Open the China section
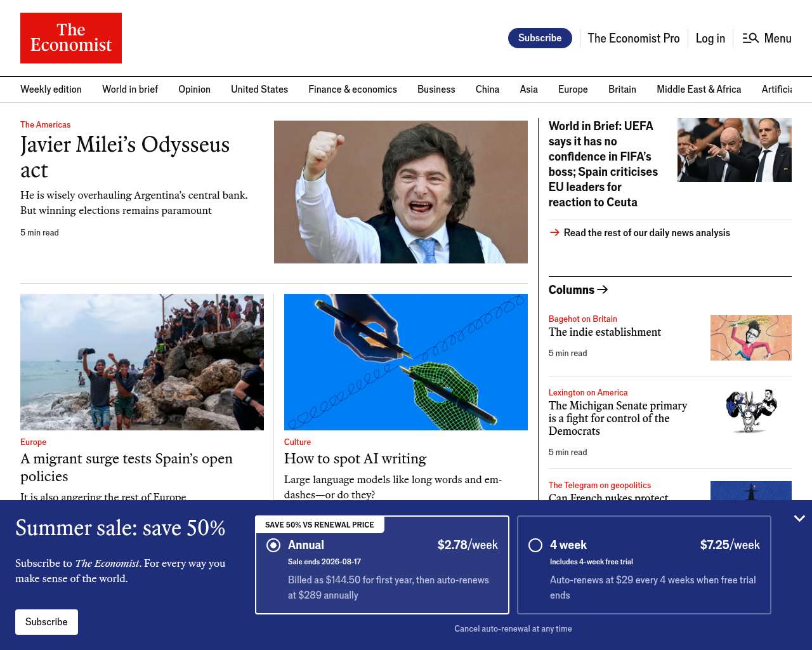This screenshot has height=650, width=812. [x=487, y=90]
